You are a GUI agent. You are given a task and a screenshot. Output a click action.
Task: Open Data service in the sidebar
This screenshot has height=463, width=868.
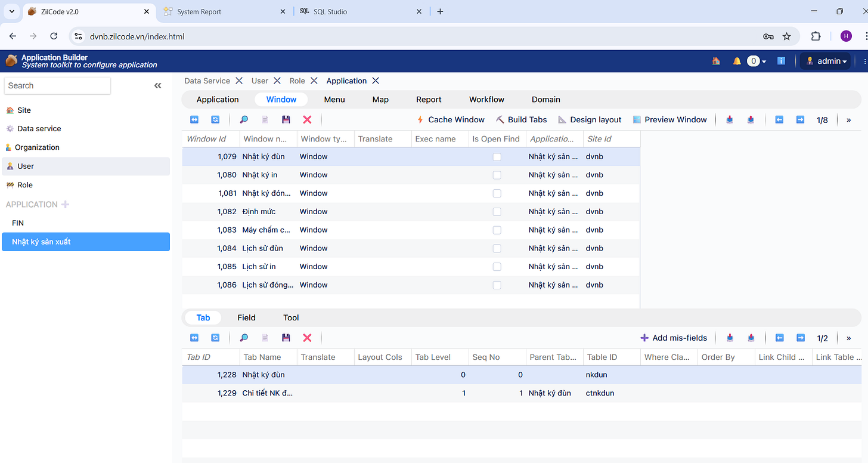point(86,129)
